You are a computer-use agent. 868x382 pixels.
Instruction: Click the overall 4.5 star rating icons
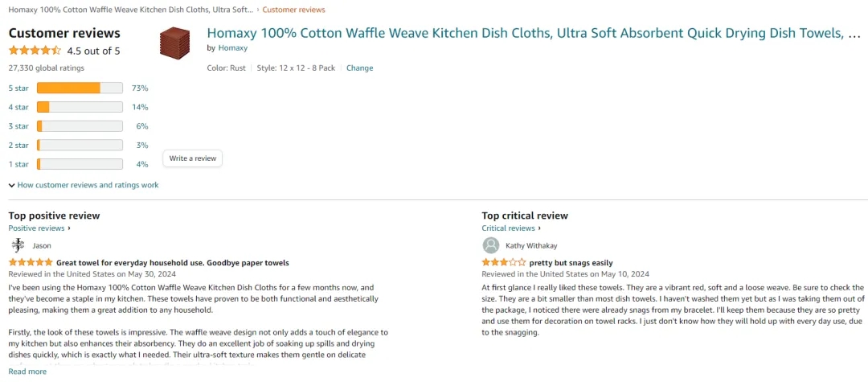click(35, 51)
